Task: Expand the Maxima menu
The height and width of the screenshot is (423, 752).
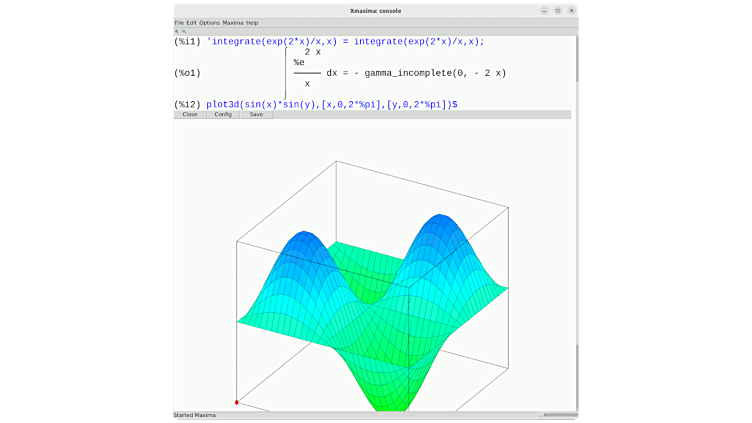Action: pyautogui.click(x=233, y=22)
